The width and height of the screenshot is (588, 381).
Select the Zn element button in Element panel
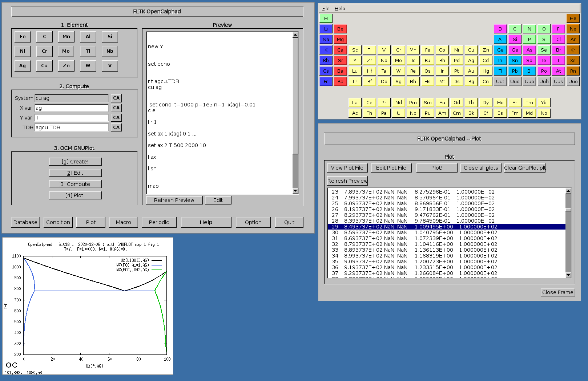click(x=66, y=66)
